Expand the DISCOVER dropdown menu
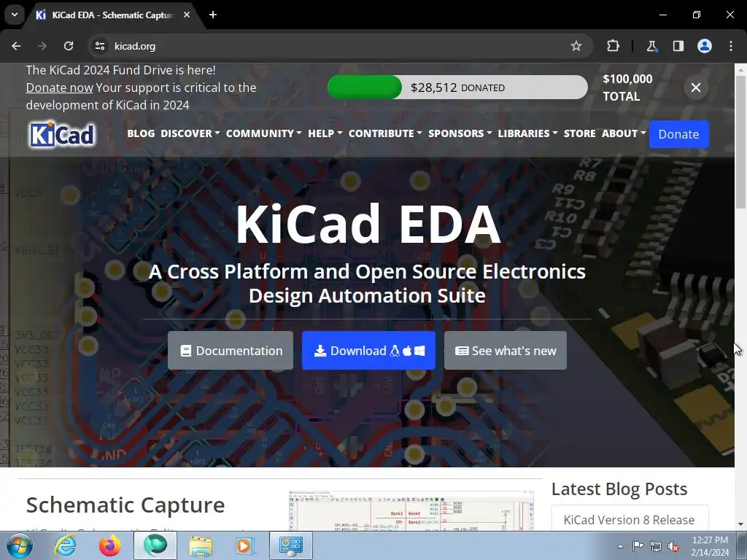The width and height of the screenshot is (747, 560). tap(190, 133)
